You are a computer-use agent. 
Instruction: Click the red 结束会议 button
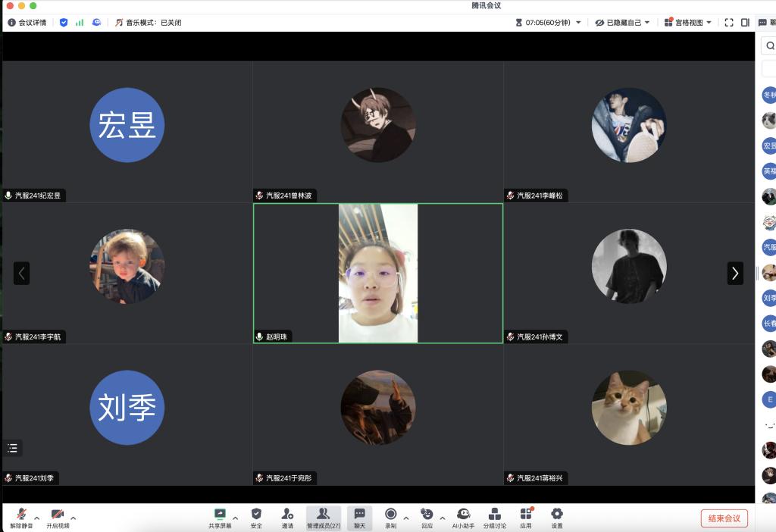point(724,518)
